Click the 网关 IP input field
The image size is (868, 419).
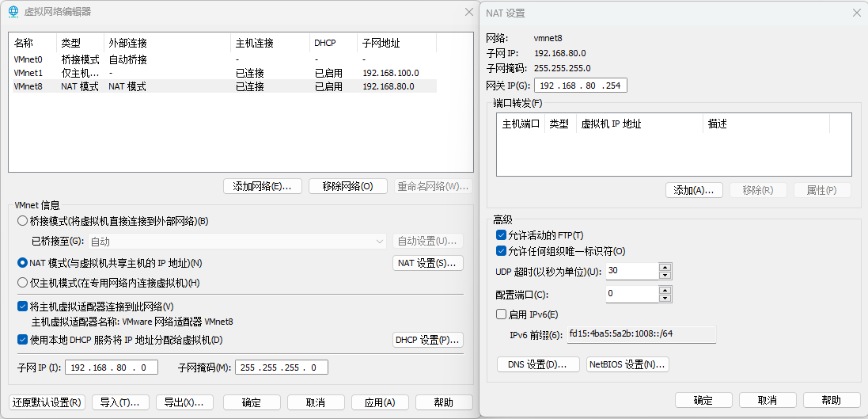581,85
